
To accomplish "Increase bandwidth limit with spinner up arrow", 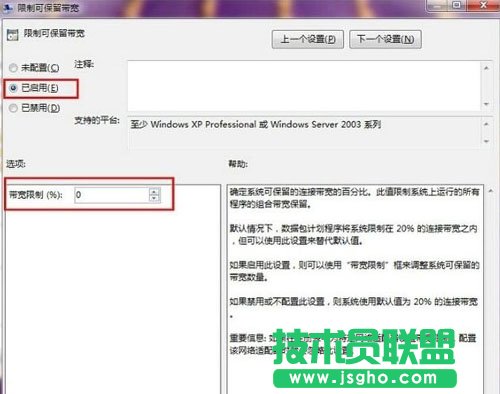I will pyautogui.click(x=154, y=192).
